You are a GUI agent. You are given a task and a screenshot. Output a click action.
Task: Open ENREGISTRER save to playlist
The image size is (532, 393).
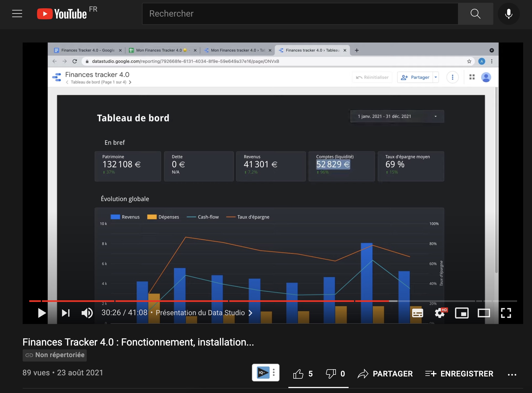(459, 374)
